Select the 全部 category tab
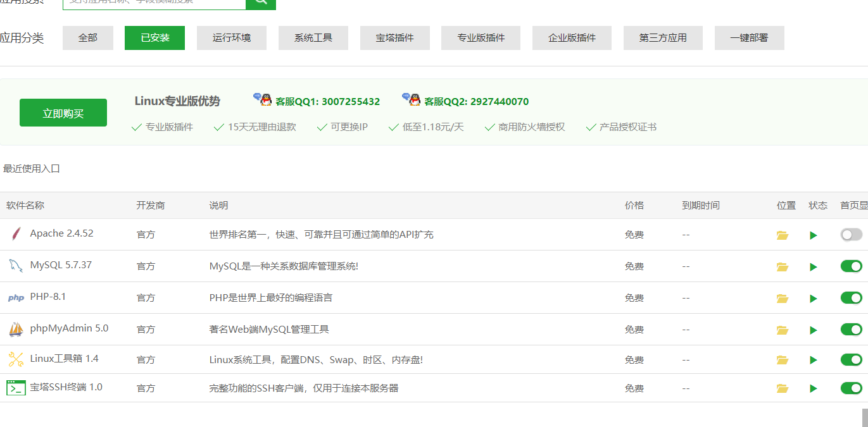 88,38
